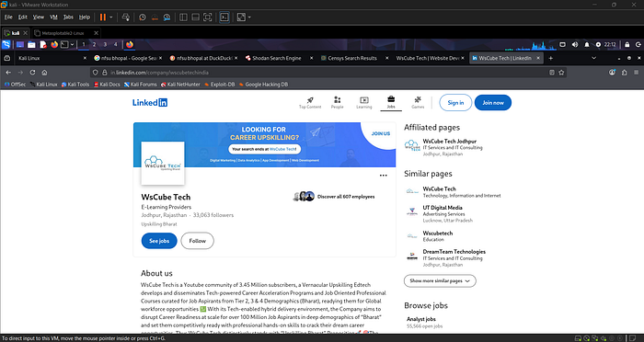Click the See jobs button
The height and width of the screenshot is (342, 644).
coord(159,241)
